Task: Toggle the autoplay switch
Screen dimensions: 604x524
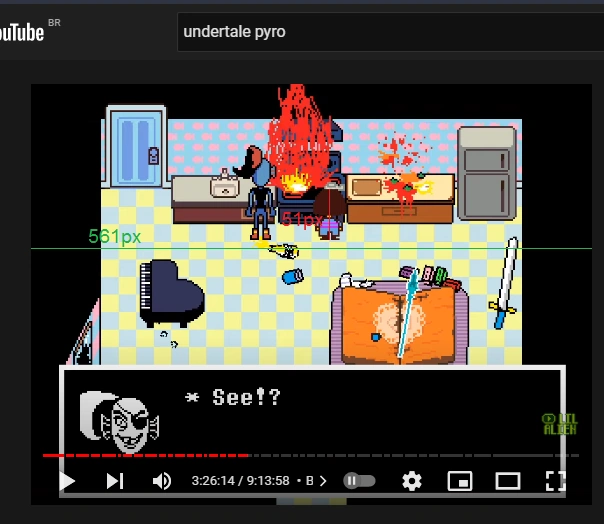Action: (359, 481)
